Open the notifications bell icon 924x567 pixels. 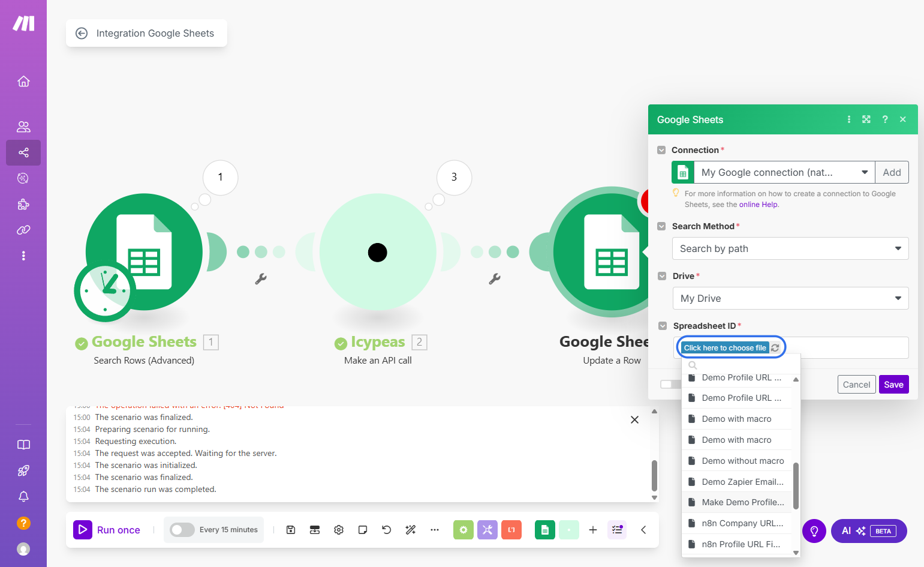[23, 497]
